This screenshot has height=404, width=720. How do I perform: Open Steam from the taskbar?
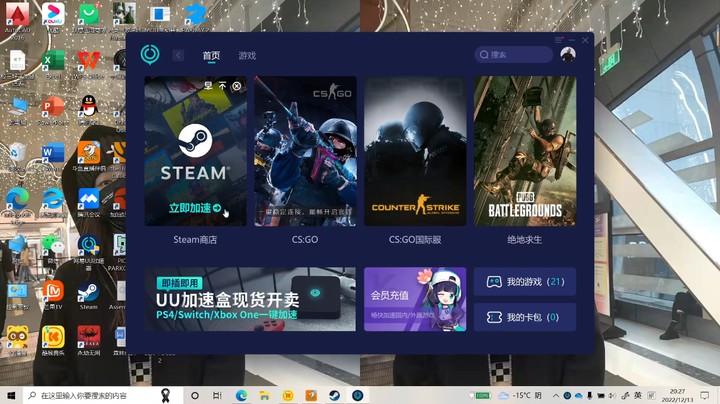click(334, 395)
